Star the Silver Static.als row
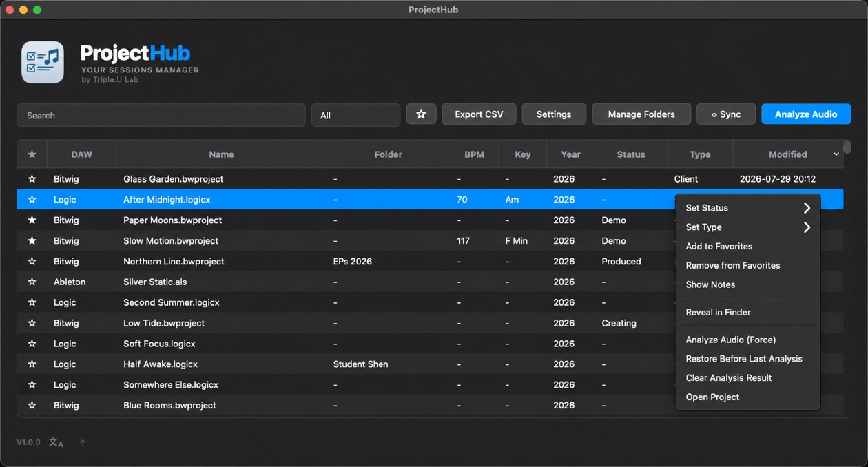The height and width of the screenshot is (467, 868). click(x=32, y=282)
